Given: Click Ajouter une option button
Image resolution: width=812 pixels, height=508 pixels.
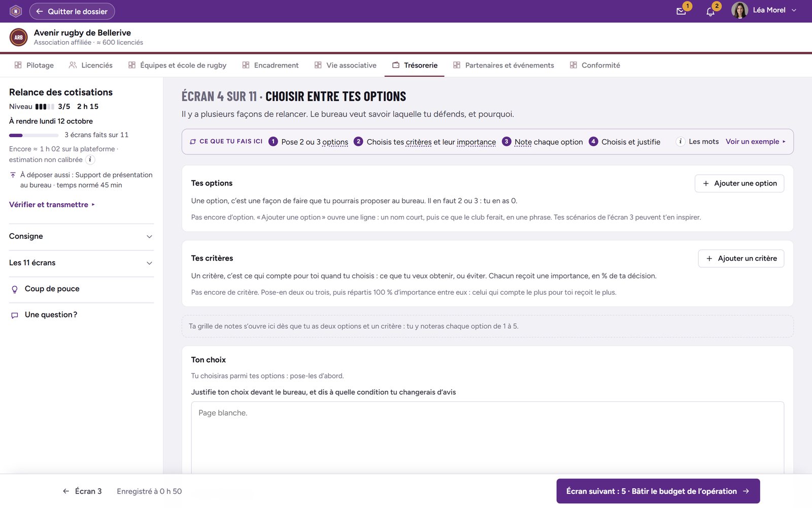Looking at the screenshot, I should click(x=739, y=183).
